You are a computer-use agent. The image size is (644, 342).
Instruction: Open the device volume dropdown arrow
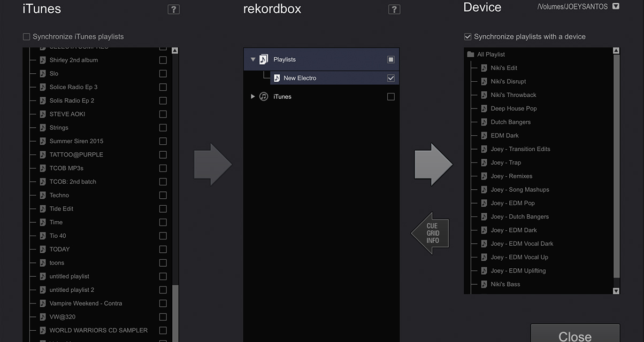616,6
